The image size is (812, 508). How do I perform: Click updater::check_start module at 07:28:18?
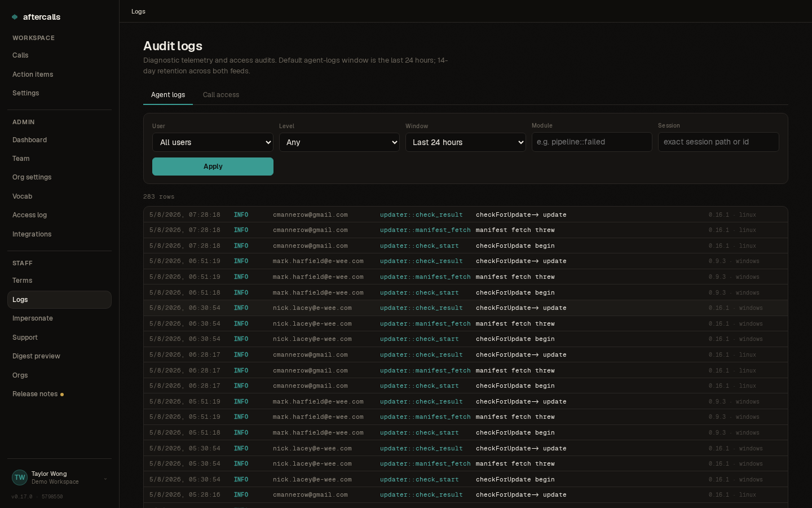point(420,246)
